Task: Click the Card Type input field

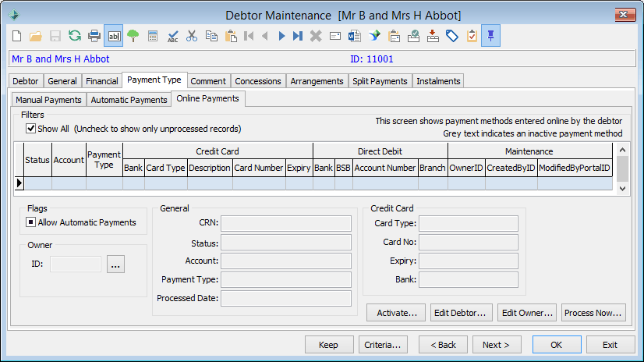Action: (x=469, y=224)
